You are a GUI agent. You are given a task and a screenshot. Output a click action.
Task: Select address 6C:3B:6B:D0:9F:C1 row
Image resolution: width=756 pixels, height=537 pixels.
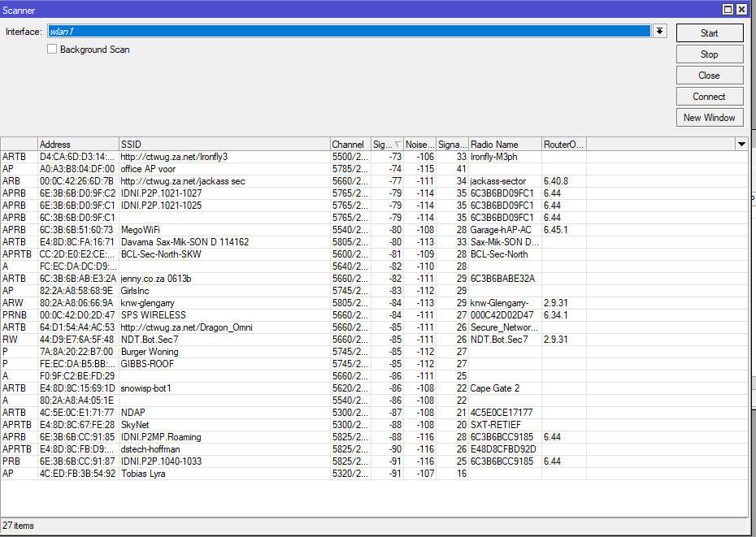coord(374,218)
